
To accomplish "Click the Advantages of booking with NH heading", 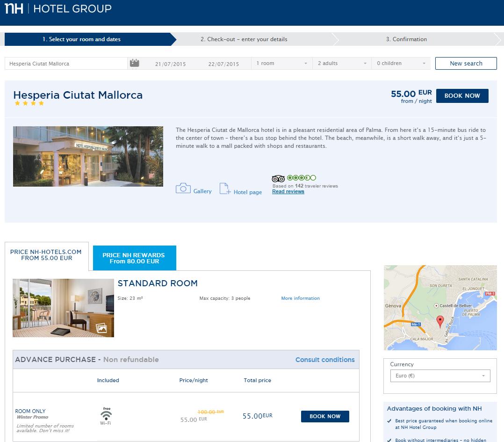I will tap(434, 409).
